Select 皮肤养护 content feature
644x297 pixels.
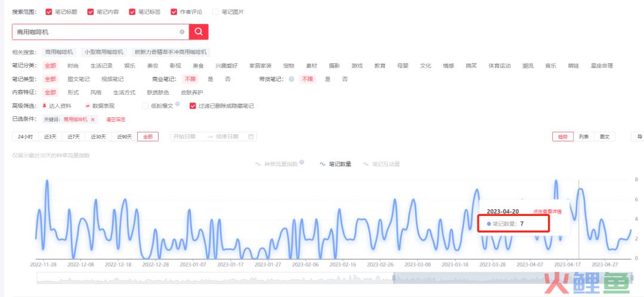192,92
